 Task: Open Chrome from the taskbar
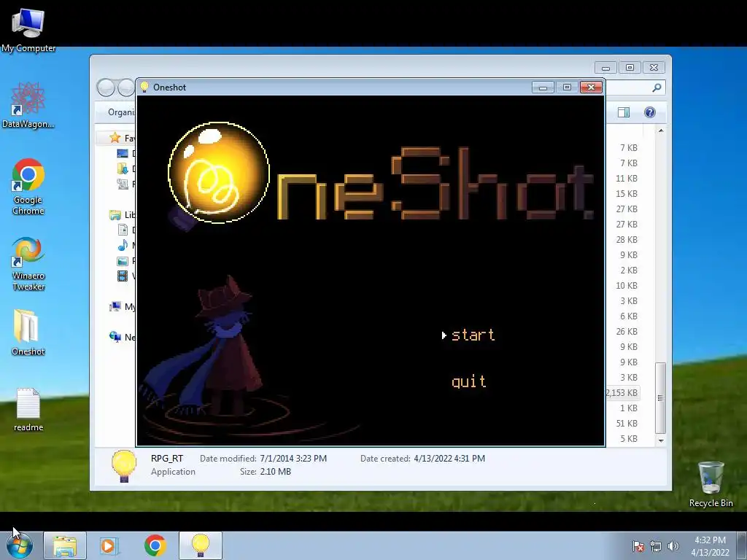pyautogui.click(x=155, y=545)
